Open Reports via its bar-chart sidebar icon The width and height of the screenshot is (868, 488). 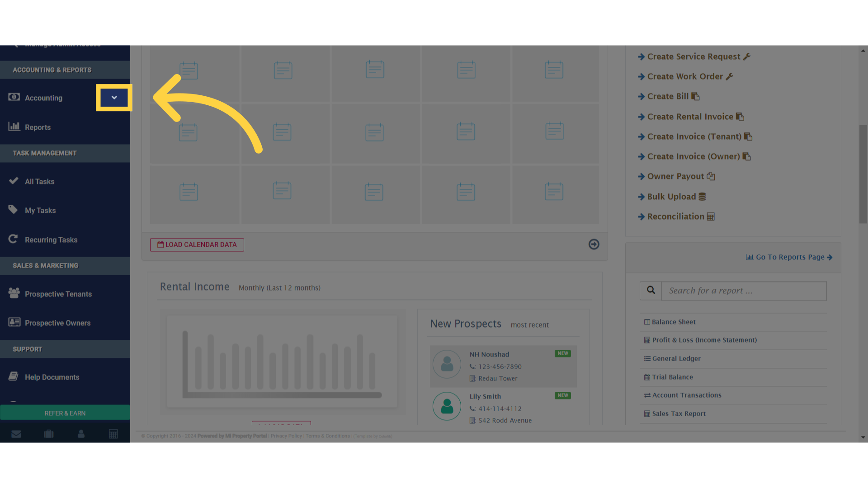click(x=14, y=127)
